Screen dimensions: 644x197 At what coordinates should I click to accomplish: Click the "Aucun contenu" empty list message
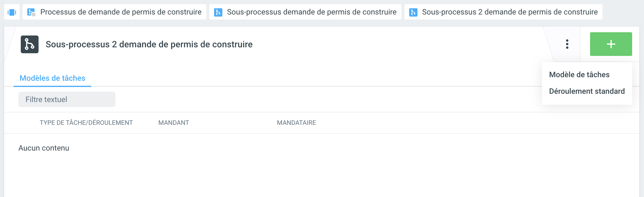pyautogui.click(x=44, y=148)
